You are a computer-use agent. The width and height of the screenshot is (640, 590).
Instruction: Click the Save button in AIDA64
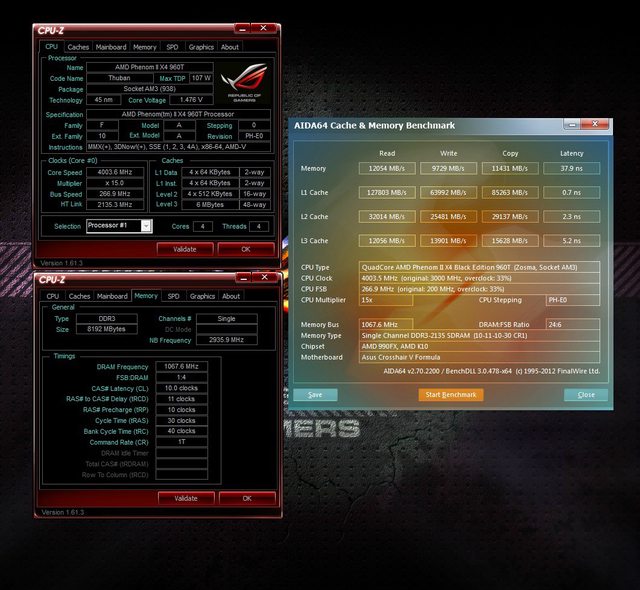[x=315, y=395]
